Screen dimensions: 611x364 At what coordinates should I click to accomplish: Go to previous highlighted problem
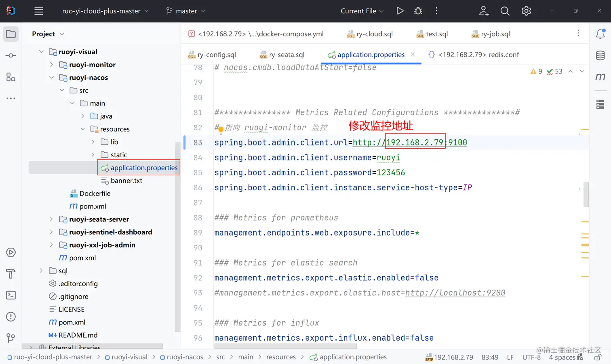pyautogui.click(x=571, y=72)
